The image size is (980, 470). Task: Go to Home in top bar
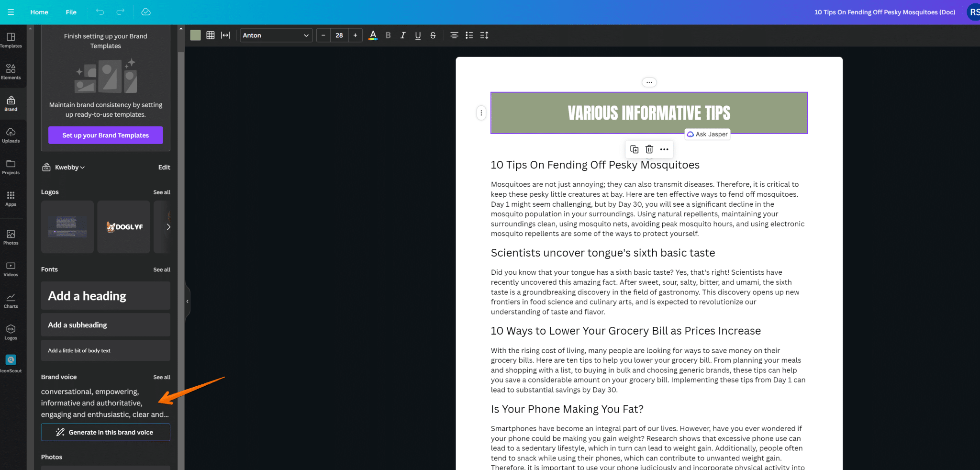[39, 12]
